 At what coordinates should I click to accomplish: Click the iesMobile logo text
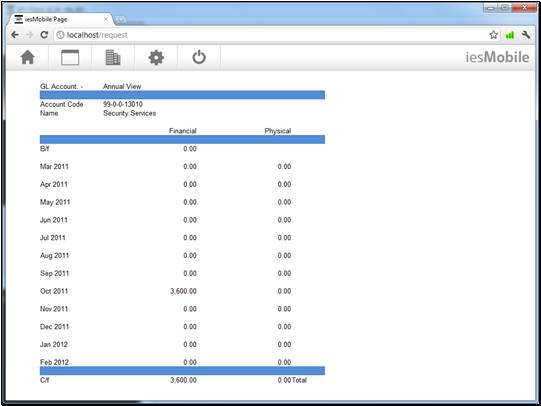pyautogui.click(x=497, y=57)
